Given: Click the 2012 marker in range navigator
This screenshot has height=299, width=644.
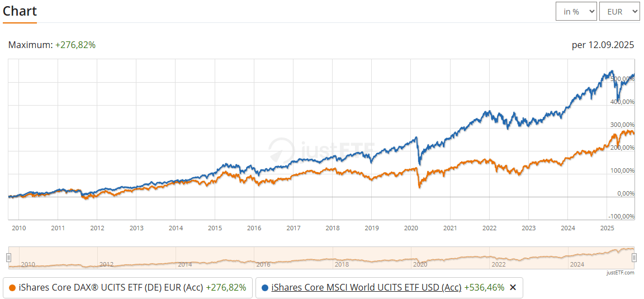Looking at the screenshot, I should pos(106,264).
